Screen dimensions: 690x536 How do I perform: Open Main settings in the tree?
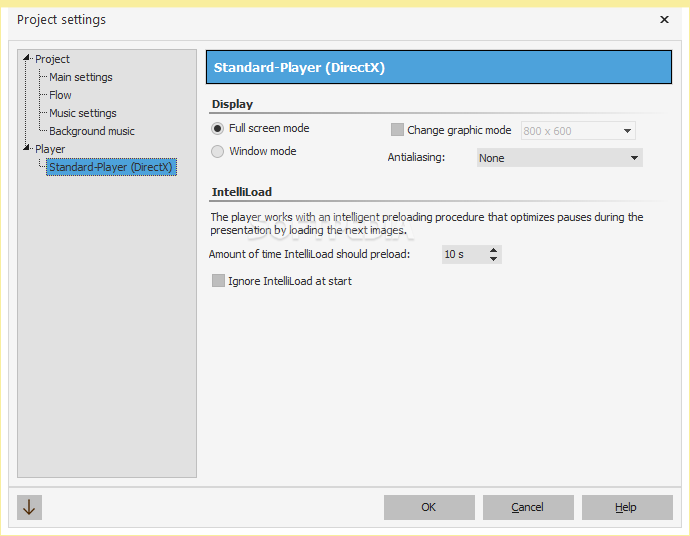[81, 77]
